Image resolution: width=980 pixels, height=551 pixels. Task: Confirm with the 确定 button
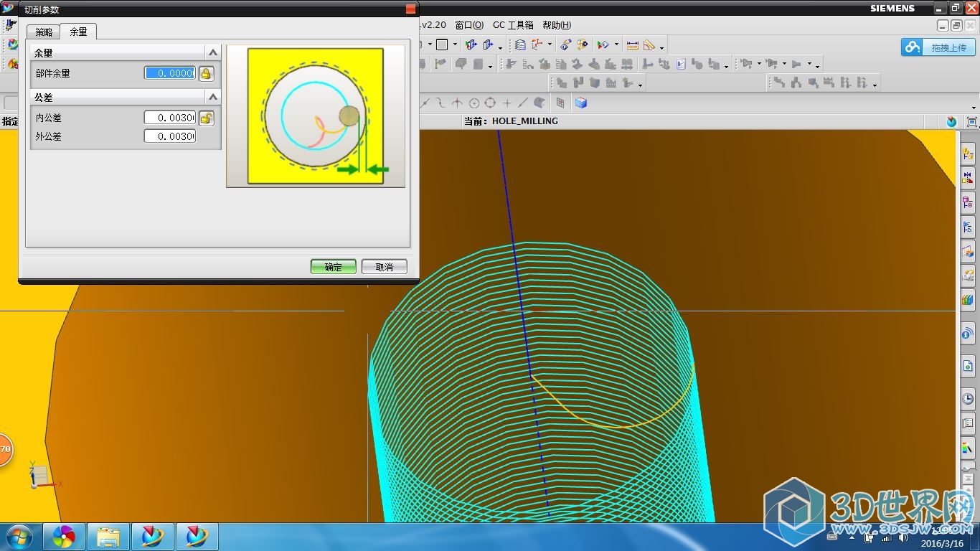pos(334,267)
